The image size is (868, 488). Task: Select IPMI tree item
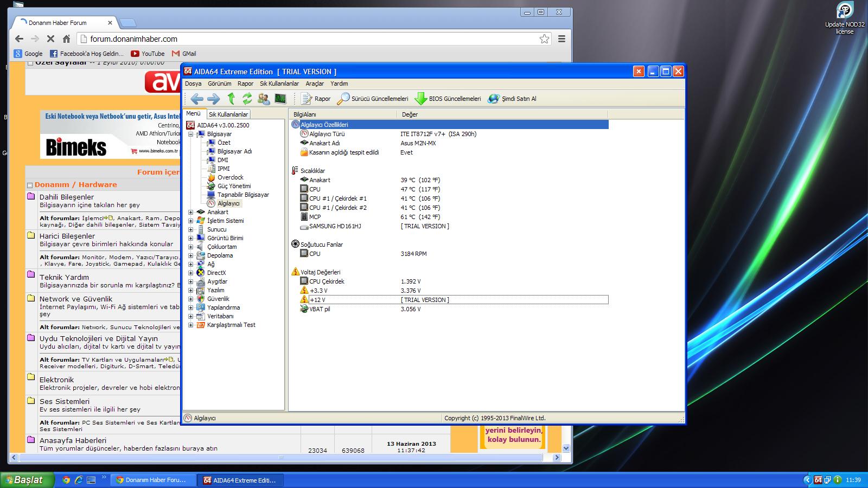point(224,169)
